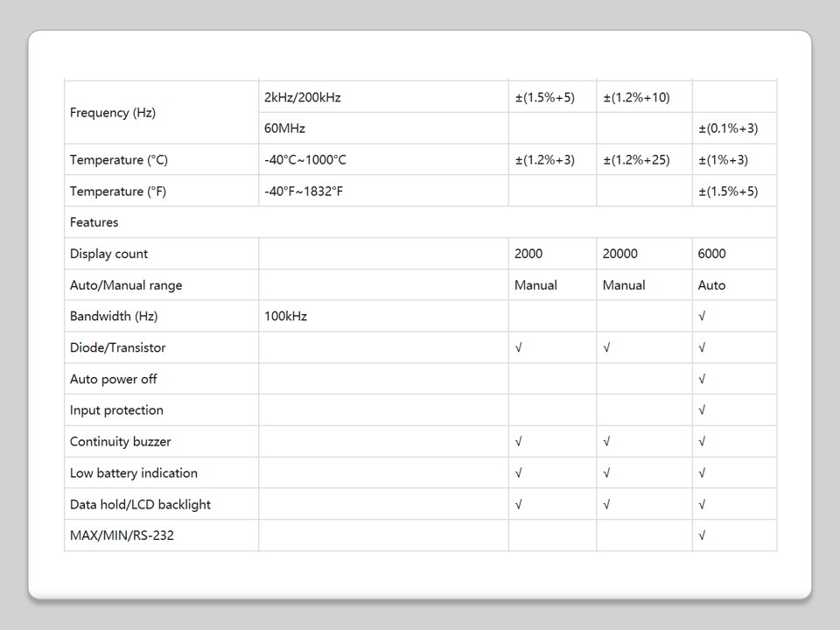
Task: Click the 100kHz bandwidth cell
Action: coord(286,317)
